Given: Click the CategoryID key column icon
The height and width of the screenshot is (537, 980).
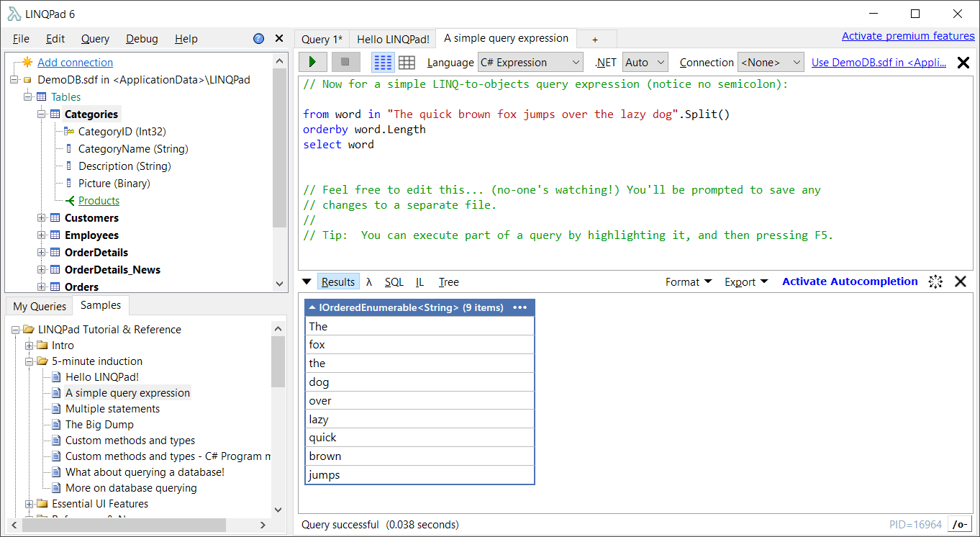Looking at the screenshot, I should point(69,132).
